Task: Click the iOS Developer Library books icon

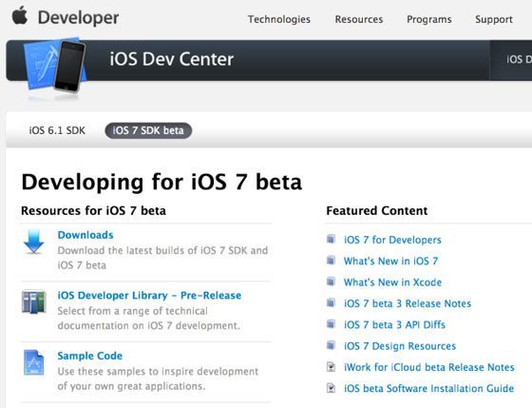Action: [33, 301]
